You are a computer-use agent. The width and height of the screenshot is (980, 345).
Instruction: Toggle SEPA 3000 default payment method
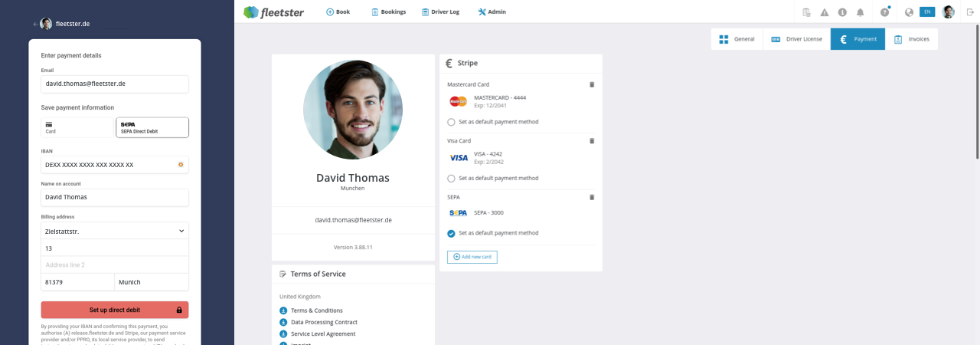pos(451,233)
